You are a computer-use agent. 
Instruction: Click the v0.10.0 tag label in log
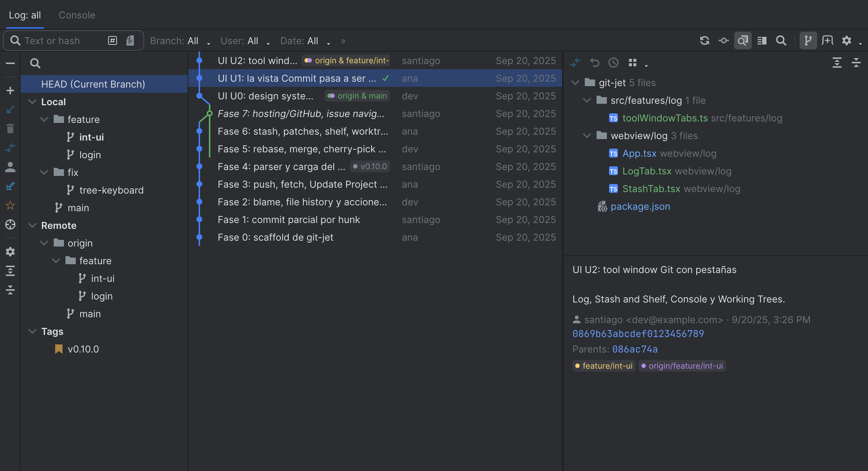[x=370, y=166]
